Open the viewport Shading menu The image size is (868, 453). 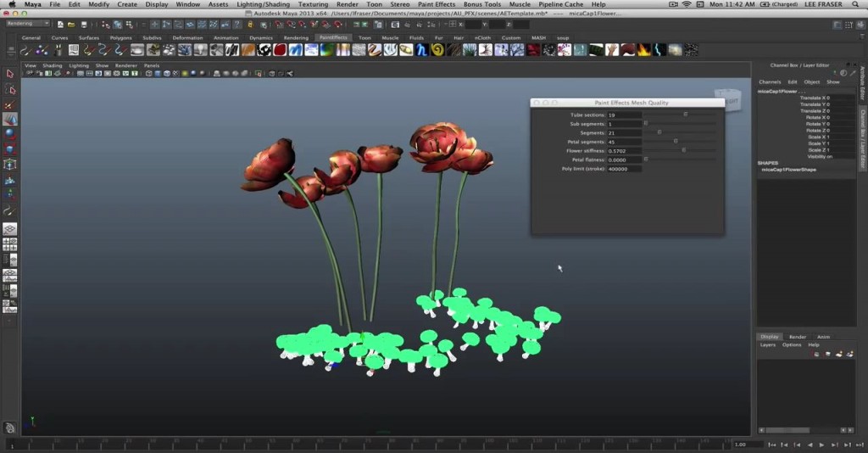coord(53,65)
